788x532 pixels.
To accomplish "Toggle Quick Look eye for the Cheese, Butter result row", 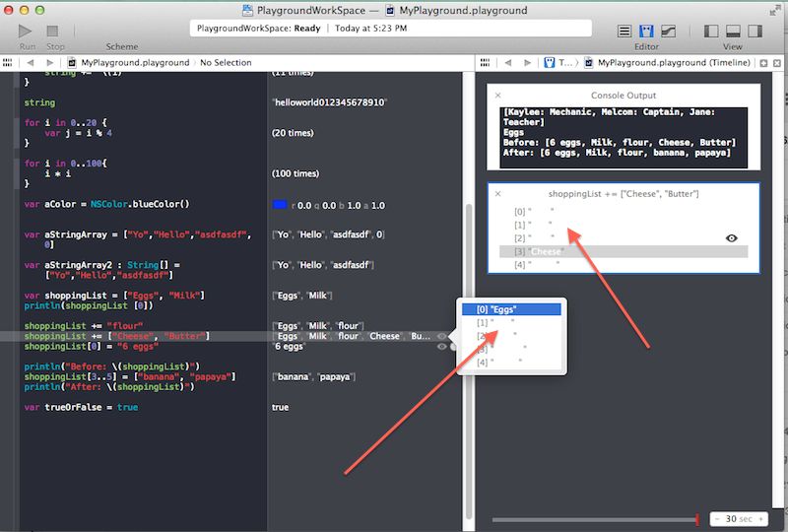I will [441, 336].
